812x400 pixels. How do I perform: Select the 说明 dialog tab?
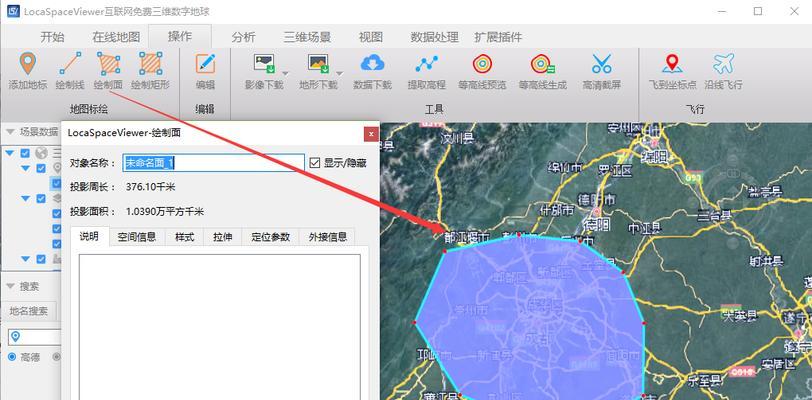coord(90,236)
